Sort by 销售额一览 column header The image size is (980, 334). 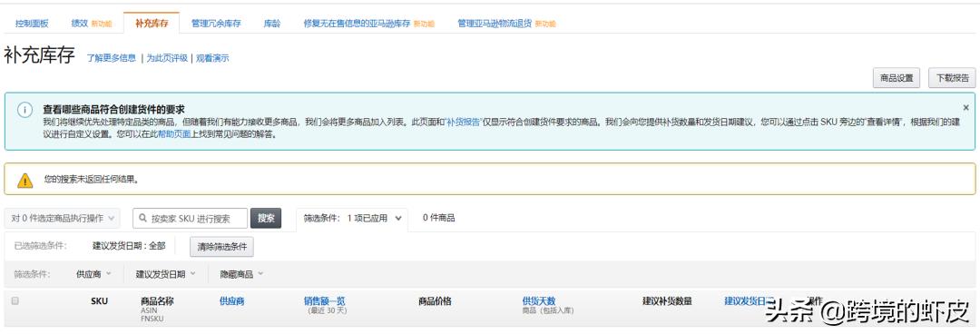point(324,300)
